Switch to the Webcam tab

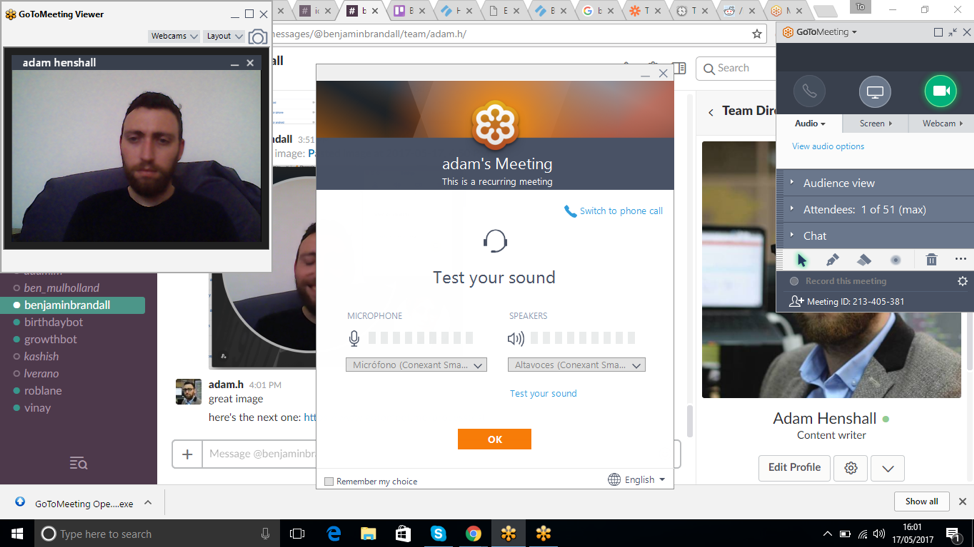(941, 124)
